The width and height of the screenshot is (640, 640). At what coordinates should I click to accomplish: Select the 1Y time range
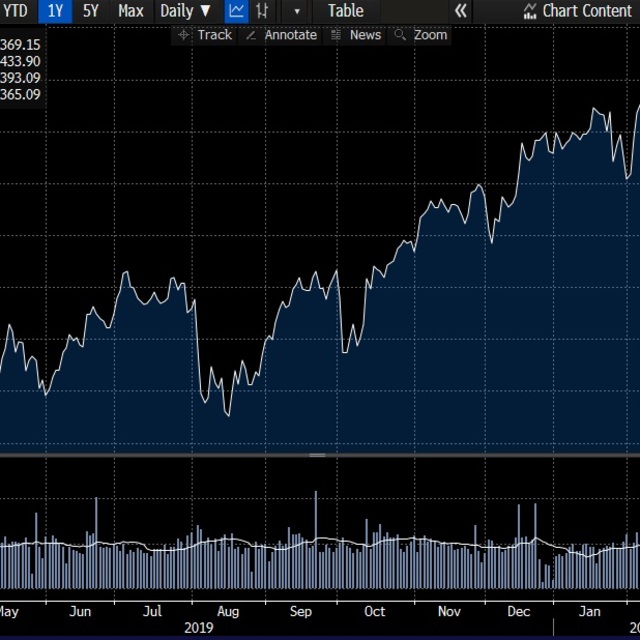[x=56, y=11]
